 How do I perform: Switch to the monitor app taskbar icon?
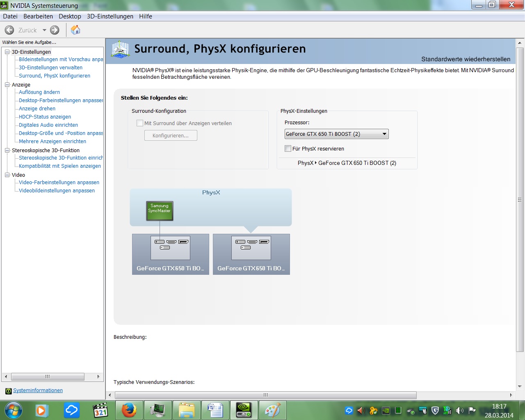pyautogui.click(x=157, y=410)
